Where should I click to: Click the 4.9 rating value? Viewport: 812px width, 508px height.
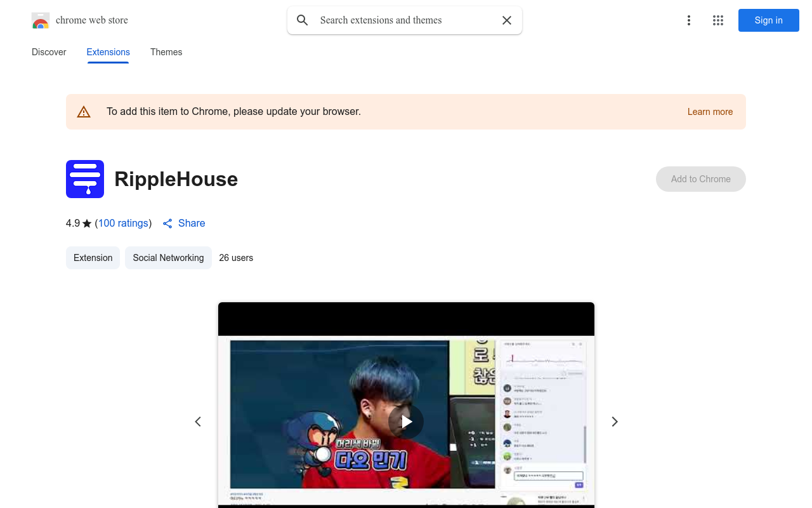tap(73, 224)
